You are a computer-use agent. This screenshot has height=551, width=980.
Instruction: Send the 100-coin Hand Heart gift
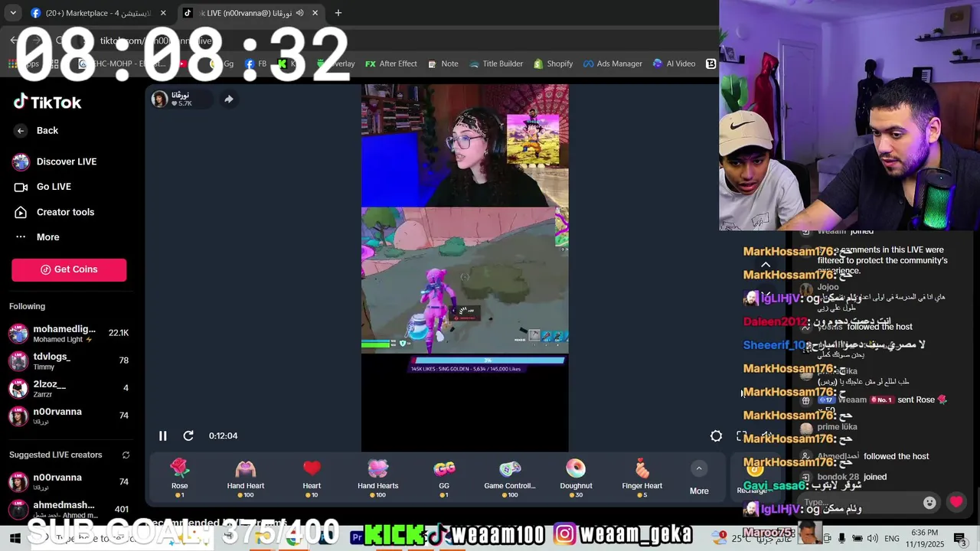coord(246,478)
